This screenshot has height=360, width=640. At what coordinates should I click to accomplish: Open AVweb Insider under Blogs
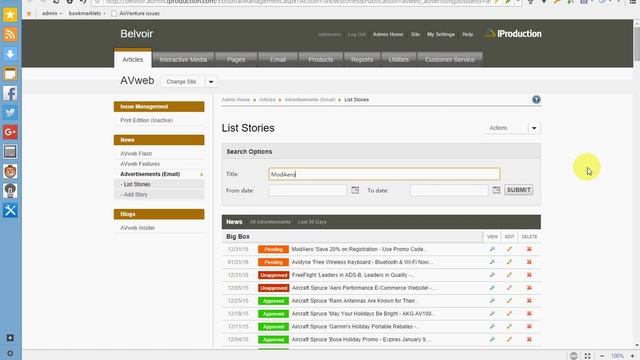(138, 228)
